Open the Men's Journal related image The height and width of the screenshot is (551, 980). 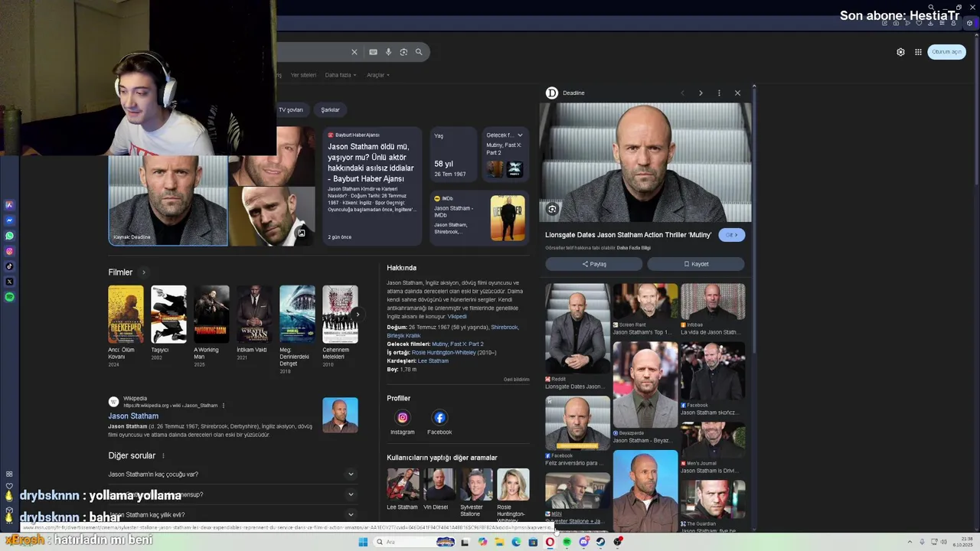tap(713, 439)
